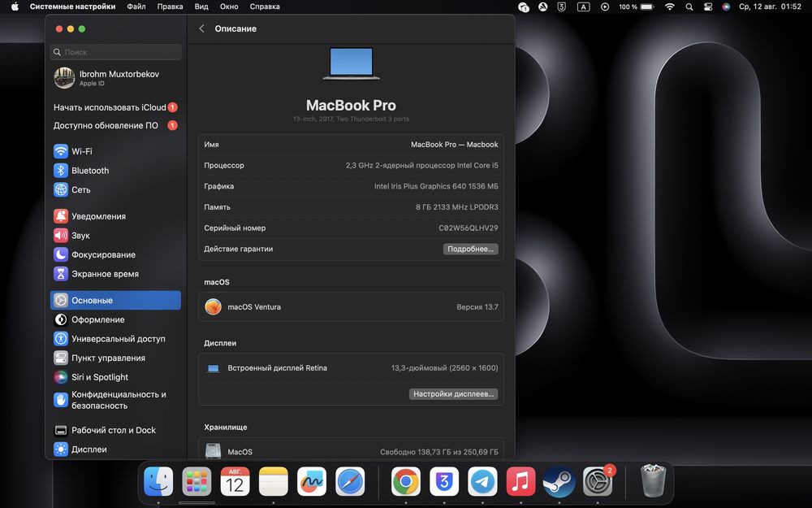Open Calendar in the Dock

click(235, 481)
